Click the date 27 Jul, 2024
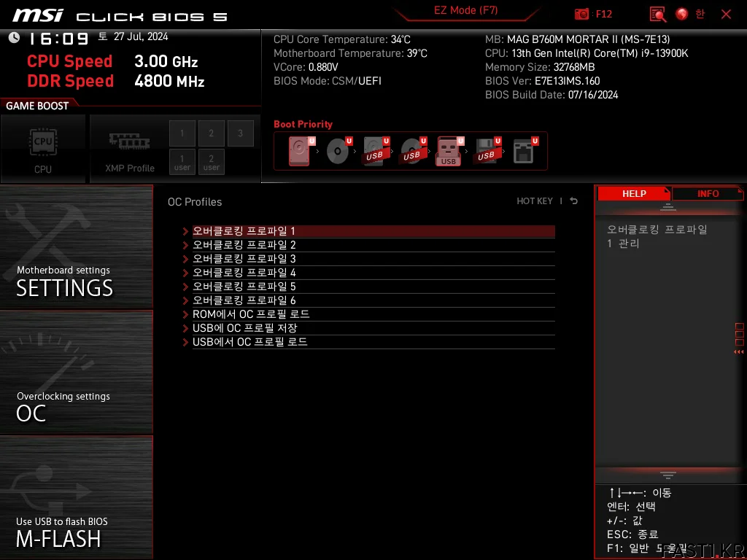 tap(141, 36)
